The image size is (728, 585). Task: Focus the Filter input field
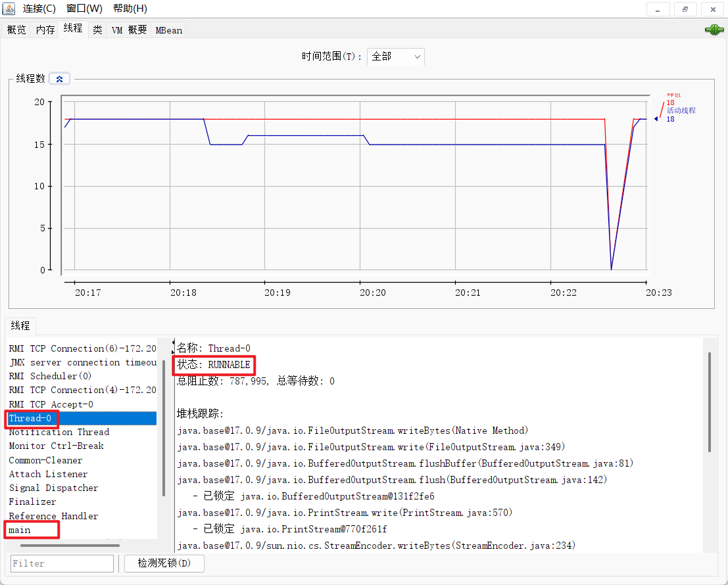[62, 563]
